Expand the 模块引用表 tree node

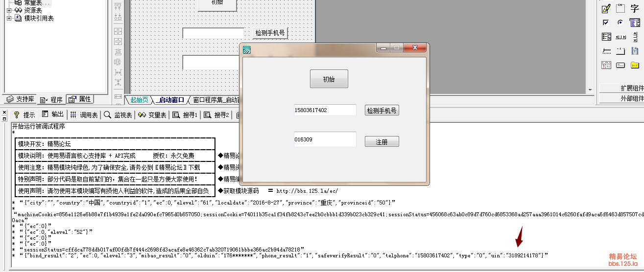[x=9, y=18]
